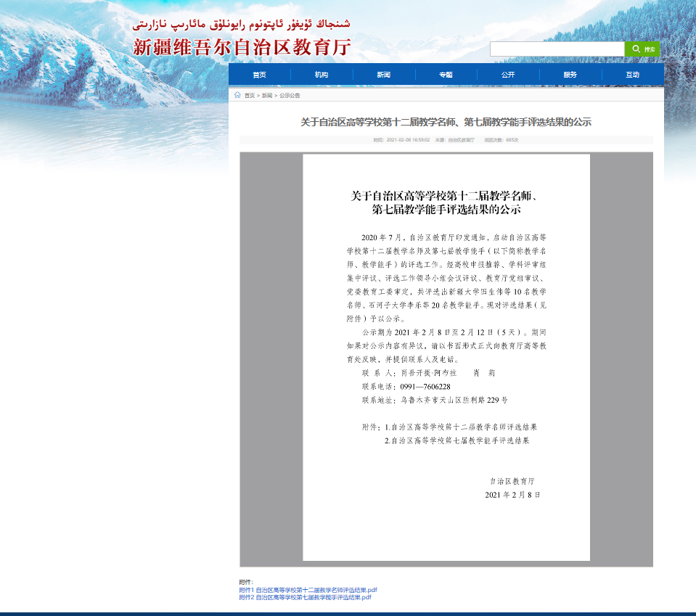Click the green 搜索 search button
The image size is (696, 616).
click(642, 49)
